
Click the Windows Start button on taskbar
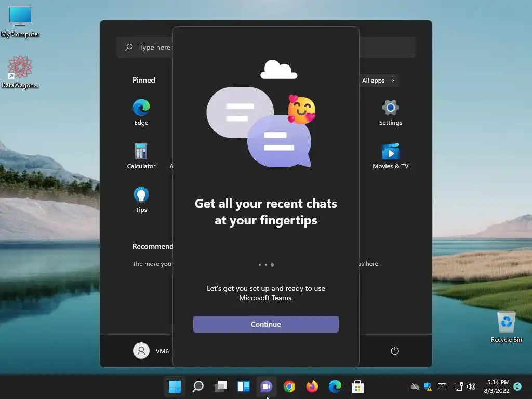(175, 387)
